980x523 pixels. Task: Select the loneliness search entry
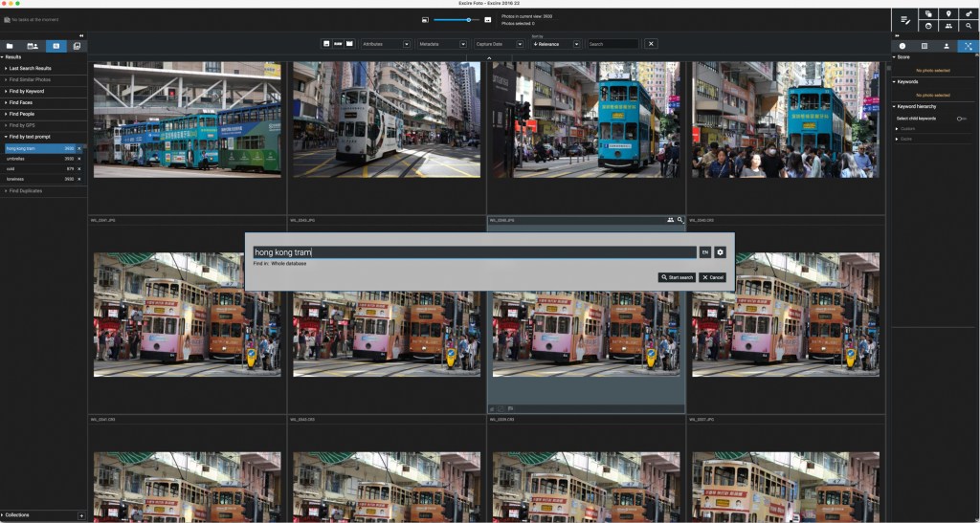click(x=39, y=179)
